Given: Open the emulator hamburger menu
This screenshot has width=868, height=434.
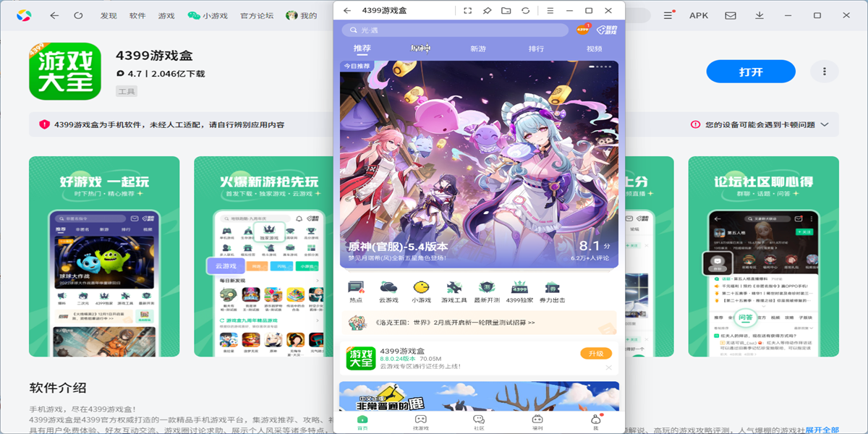Looking at the screenshot, I should click(x=550, y=11).
